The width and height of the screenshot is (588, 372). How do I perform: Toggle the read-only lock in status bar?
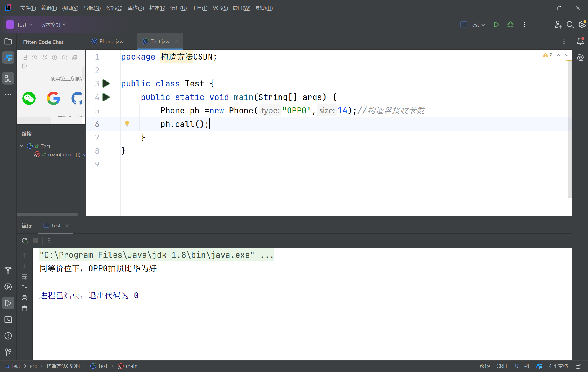tap(579, 366)
